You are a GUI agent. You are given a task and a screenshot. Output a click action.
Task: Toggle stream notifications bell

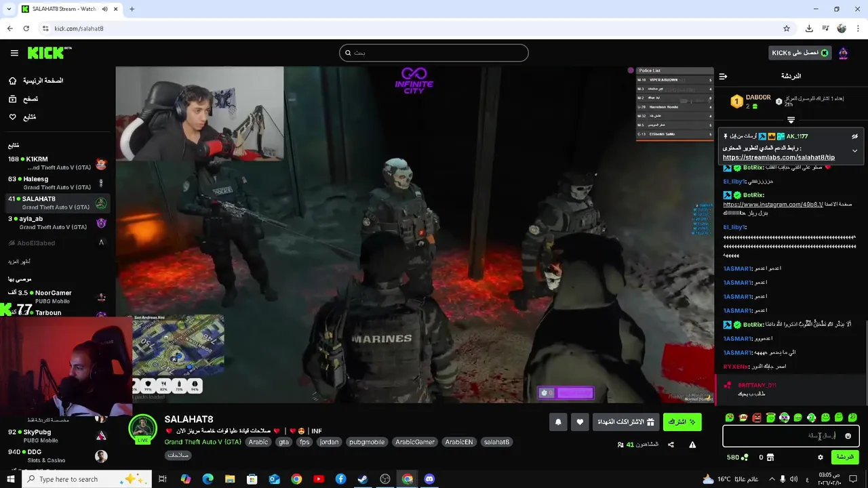pos(558,422)
